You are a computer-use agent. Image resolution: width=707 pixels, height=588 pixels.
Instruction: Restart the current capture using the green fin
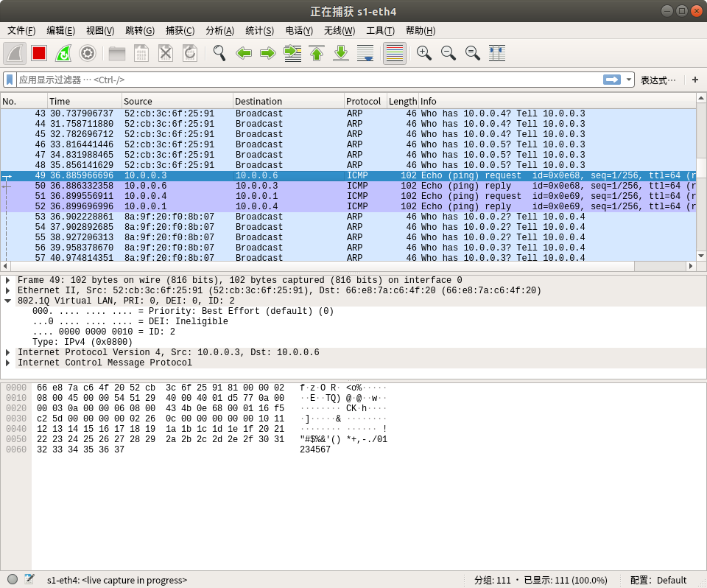tap(63, 53)
